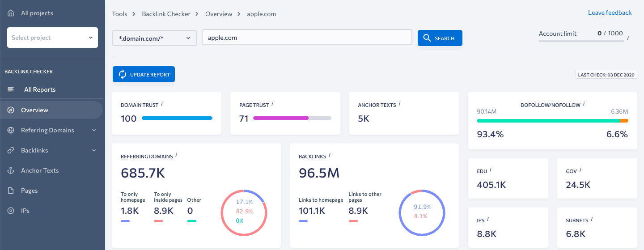Click the EDU info icon
This screenshot has width=644, height=250.
coord(491,170)
